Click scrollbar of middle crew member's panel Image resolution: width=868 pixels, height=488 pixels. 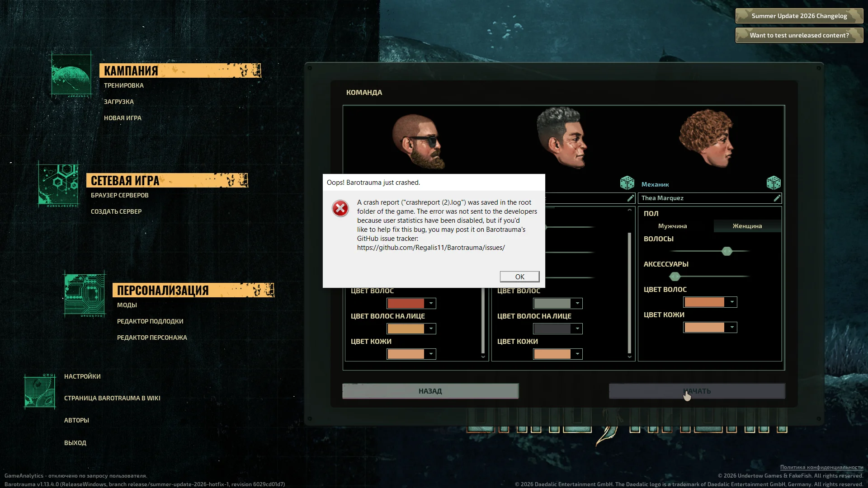pyautogui.click(x=629, y=293)
